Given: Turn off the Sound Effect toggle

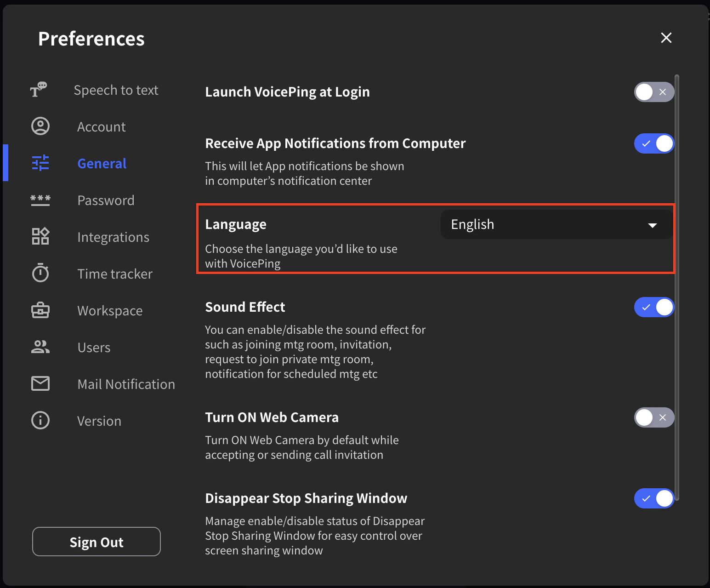Looking at the screenshot, I should pyautogui.click(x=653, y=307).
